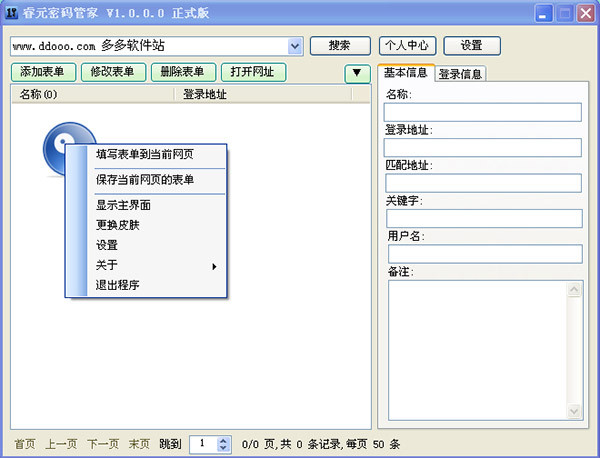Viewport: 600px width, 458px height.
Task: Sort by 名称 (0) column header
Action: point(93,94)
